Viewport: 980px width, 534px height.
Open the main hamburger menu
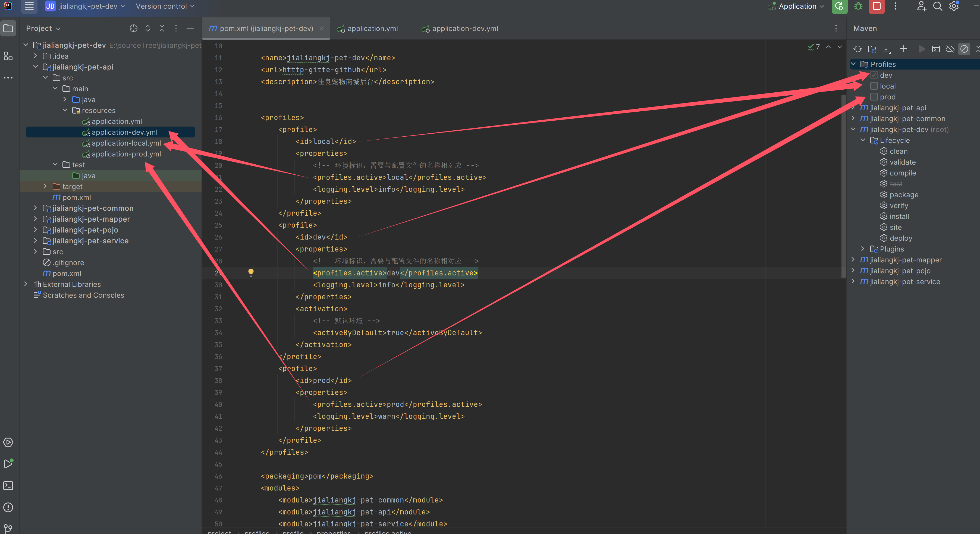[29, 6]
